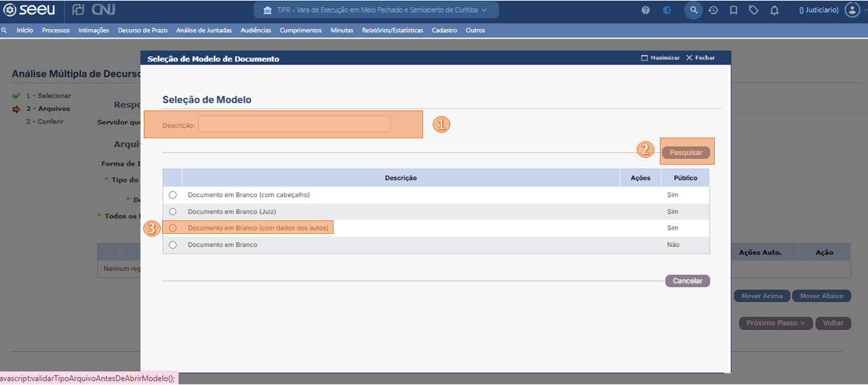Open the Relatórios/Estatísticas menu
This screenshot has width=868, height=385.
point(392,31)
